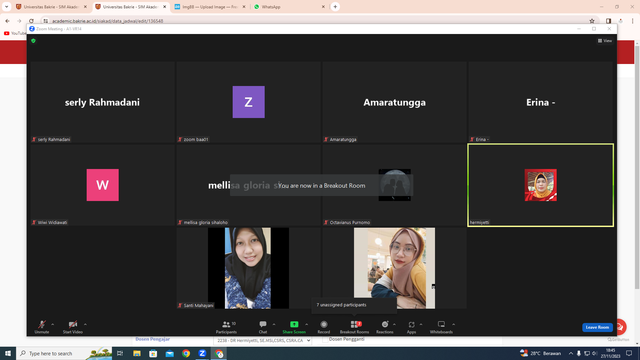
Task: Open the Chat panel
Action: [x=263, y=327]
